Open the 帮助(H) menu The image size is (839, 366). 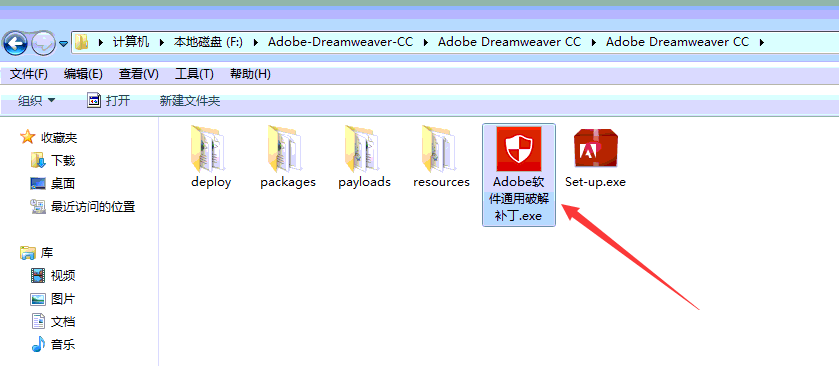tap(250, 74)
